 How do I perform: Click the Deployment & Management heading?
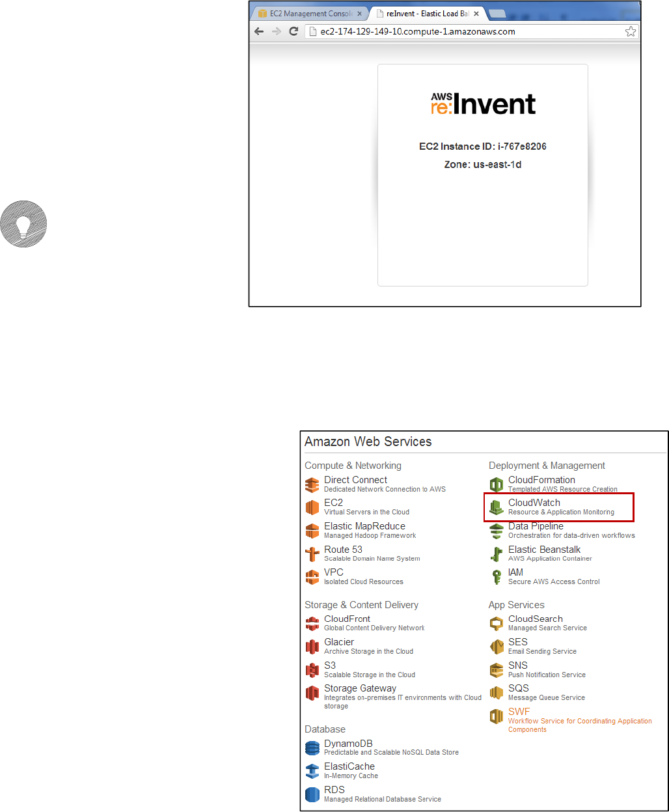click(547, 466)
